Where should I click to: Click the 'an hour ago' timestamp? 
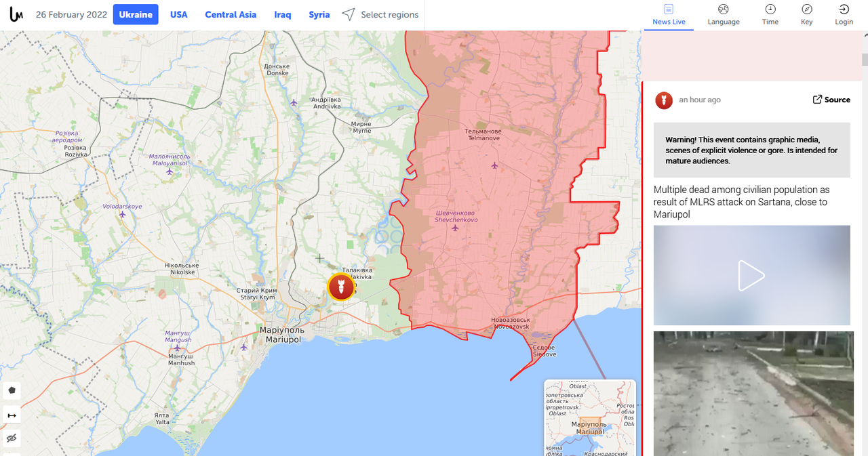[700, 100]
